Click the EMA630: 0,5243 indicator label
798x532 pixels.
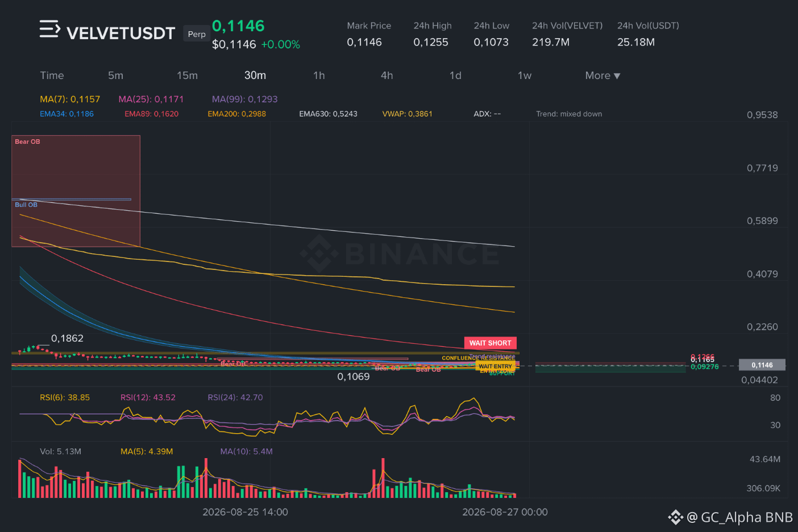pyautogui.click(x=328, y=114)
